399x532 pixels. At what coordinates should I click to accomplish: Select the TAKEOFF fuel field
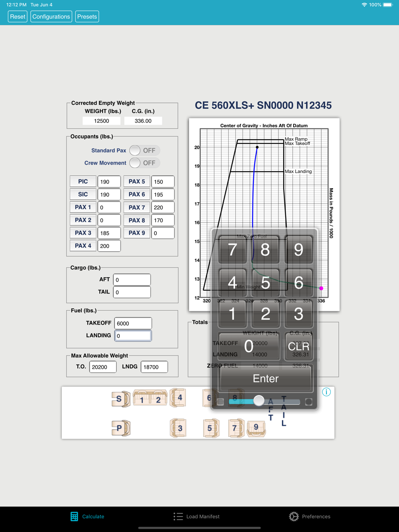point(133,323)
